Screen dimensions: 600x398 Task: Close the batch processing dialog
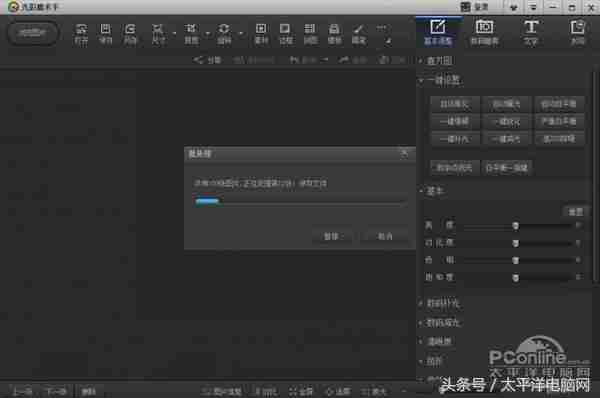(404, 154)
